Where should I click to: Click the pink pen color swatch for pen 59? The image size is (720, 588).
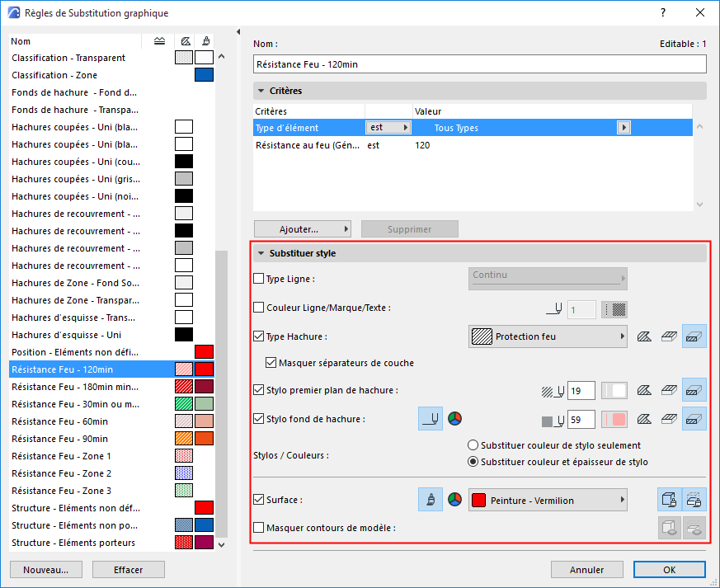click(614, 420)
